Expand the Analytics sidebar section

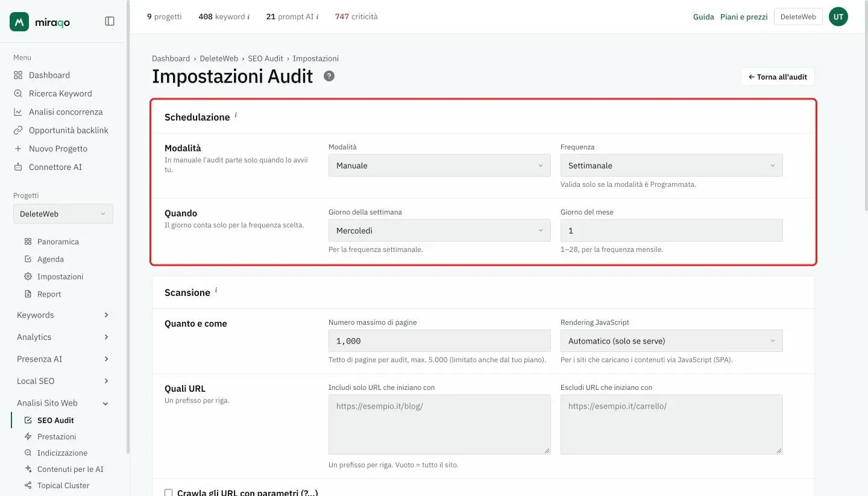coord(63,337)
